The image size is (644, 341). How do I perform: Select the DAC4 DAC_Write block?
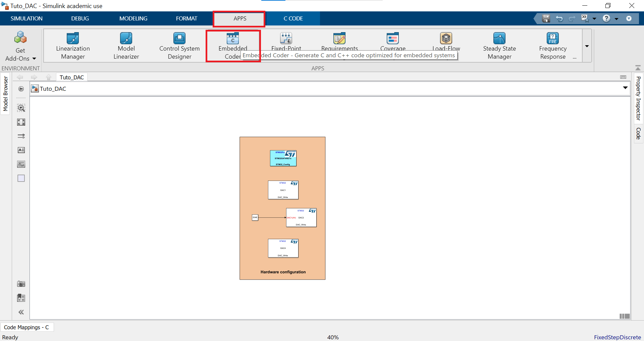(x=283, y=248)
